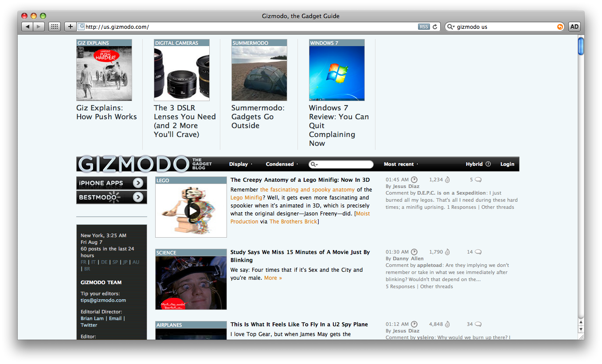This screenshot has width=602, height=364.
Task: Open 'The Creepy Anatomy of a Lego Minifig' article
Action: coord(300,180)
